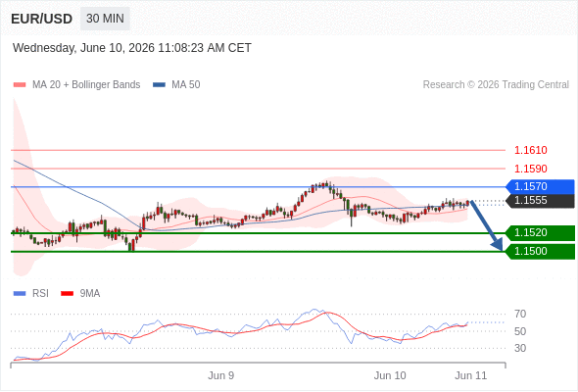
Task: Click the Jun 10 axis label
Action: click(x=390, y=375)
